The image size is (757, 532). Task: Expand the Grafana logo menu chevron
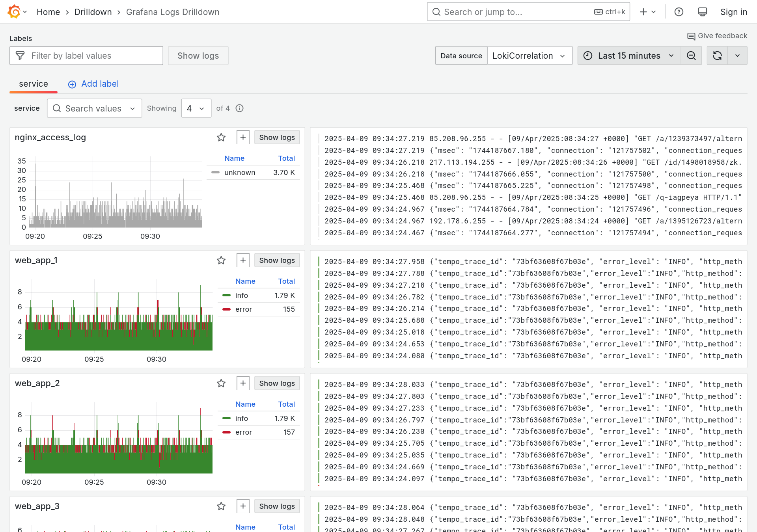pyautogui.click(x=25, y=12)
